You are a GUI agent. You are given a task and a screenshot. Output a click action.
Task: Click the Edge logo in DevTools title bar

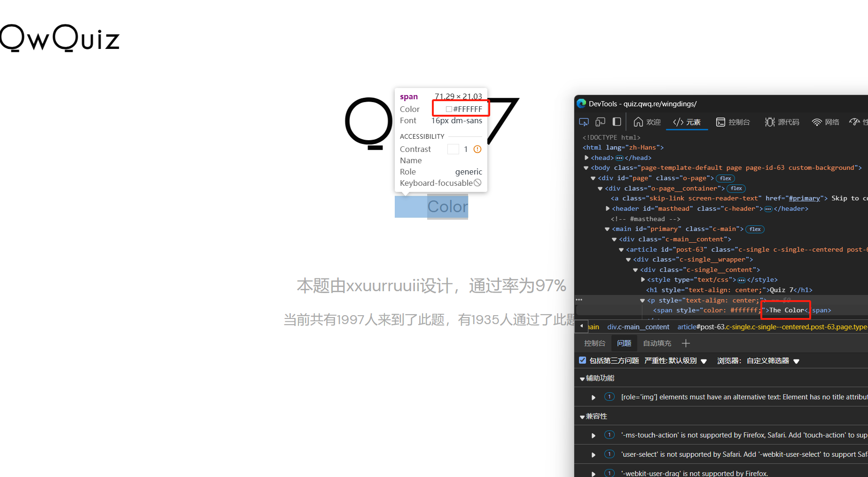[581, 103]
